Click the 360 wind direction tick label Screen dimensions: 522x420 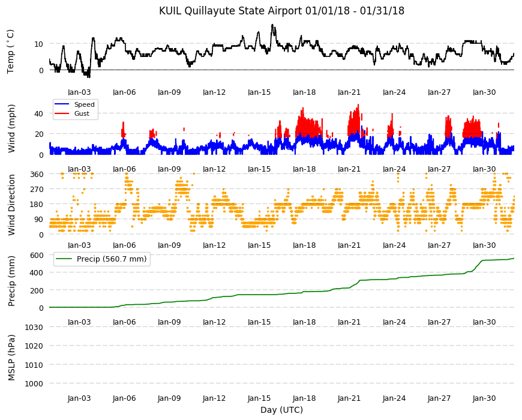click(x=37, y=175)
